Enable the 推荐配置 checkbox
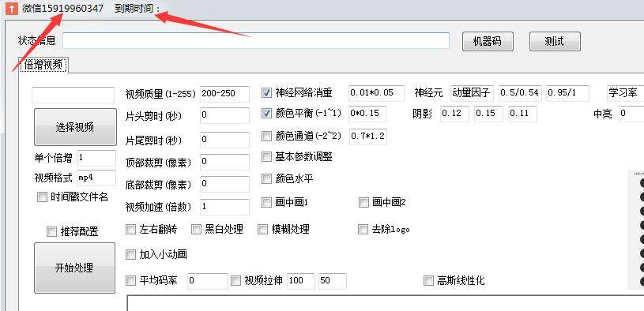 pyautogui.click(x=51, y=232)
